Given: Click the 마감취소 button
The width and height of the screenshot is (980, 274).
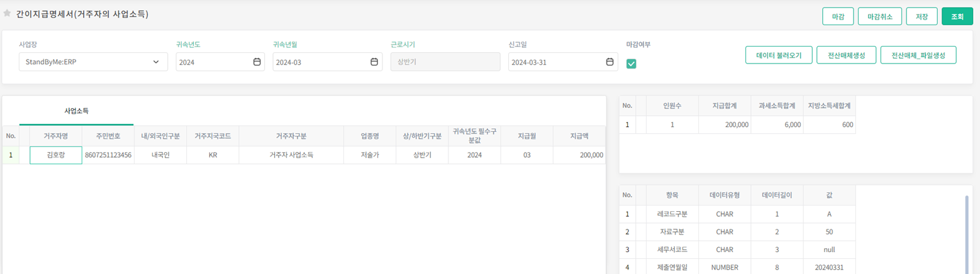Looking at the screenshot, I should tap(879, 16).
